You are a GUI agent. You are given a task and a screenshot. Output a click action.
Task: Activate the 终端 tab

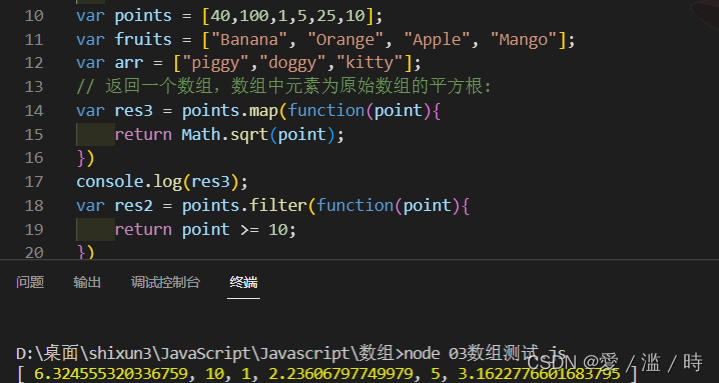243,282
